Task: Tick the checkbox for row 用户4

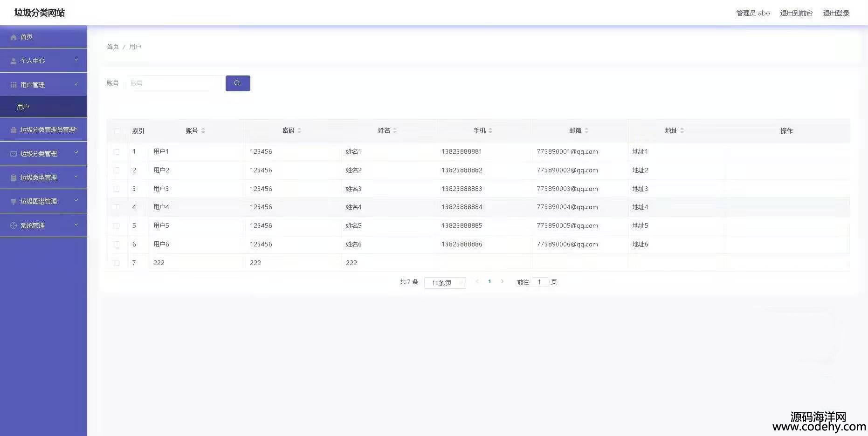Action: pos(117,207)
